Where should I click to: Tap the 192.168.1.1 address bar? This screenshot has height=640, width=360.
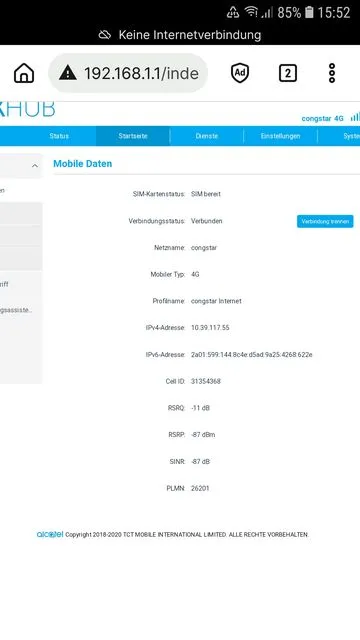128,73
